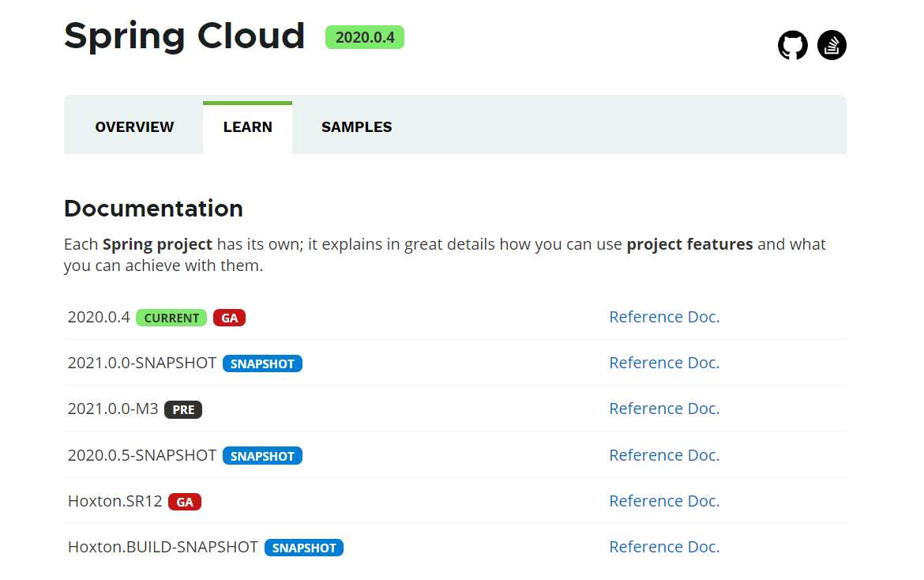Click the 2020.0.4 version text in list

[99, 317]
